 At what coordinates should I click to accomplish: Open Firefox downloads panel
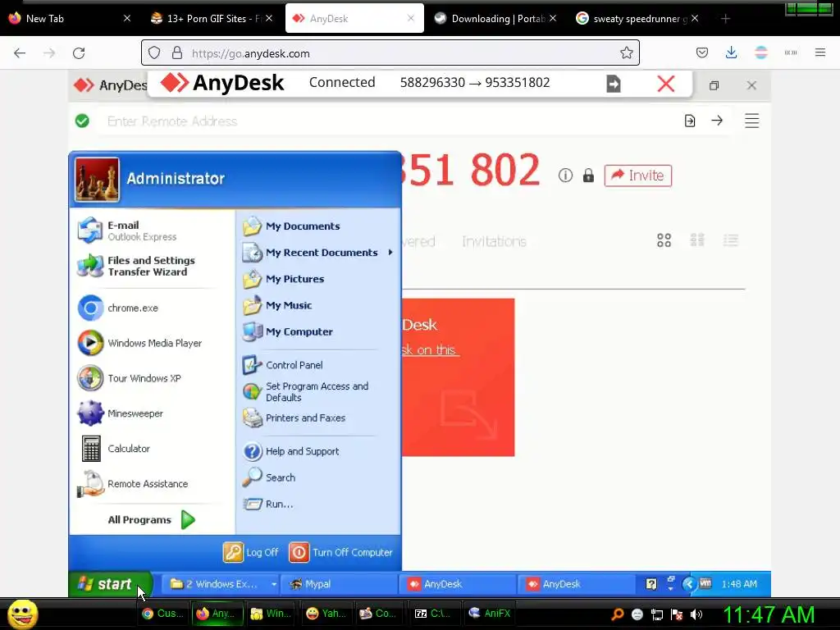[x=731, y=53]
